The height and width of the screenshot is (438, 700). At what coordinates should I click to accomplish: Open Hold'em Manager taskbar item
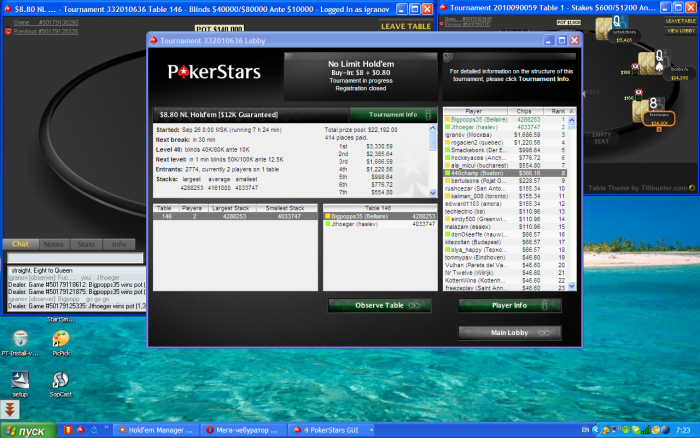point(156,430)
